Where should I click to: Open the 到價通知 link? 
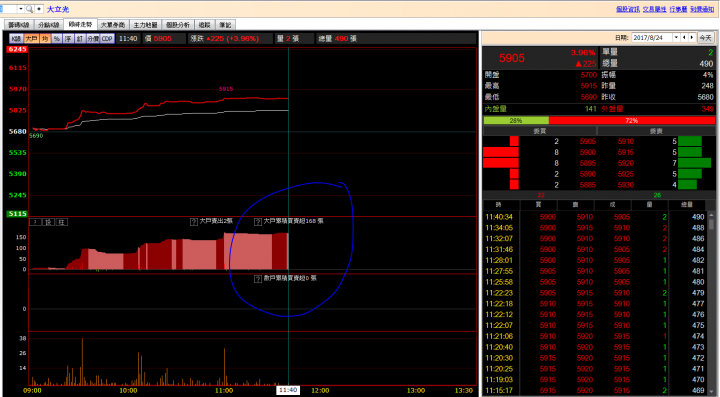click(x=702, y=9)
